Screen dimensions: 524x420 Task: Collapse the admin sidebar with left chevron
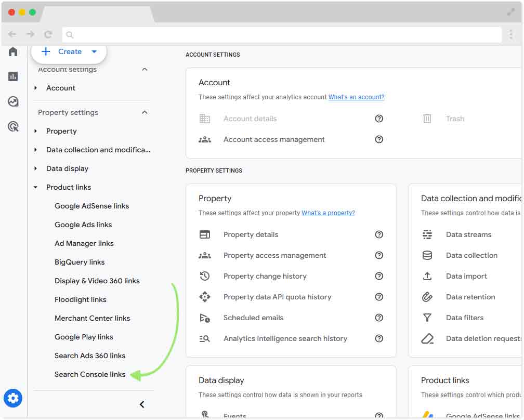click(x=142, y=404)
